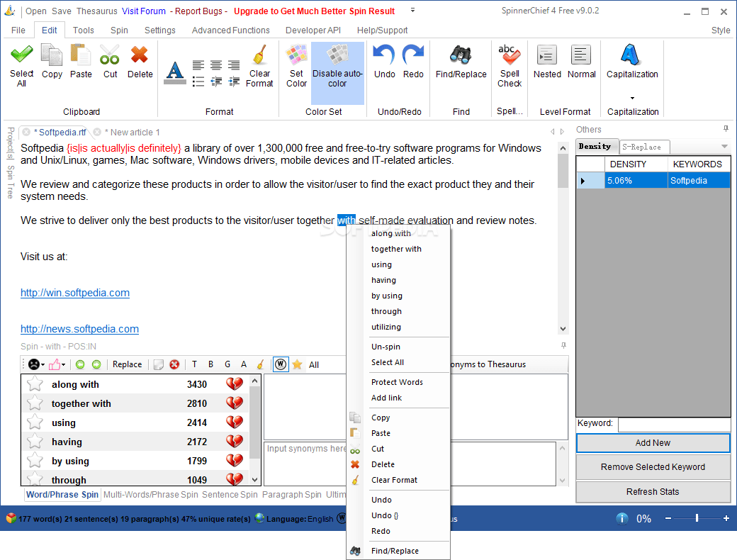Expand the Softpedia keyword row arrow

point(583,181)
